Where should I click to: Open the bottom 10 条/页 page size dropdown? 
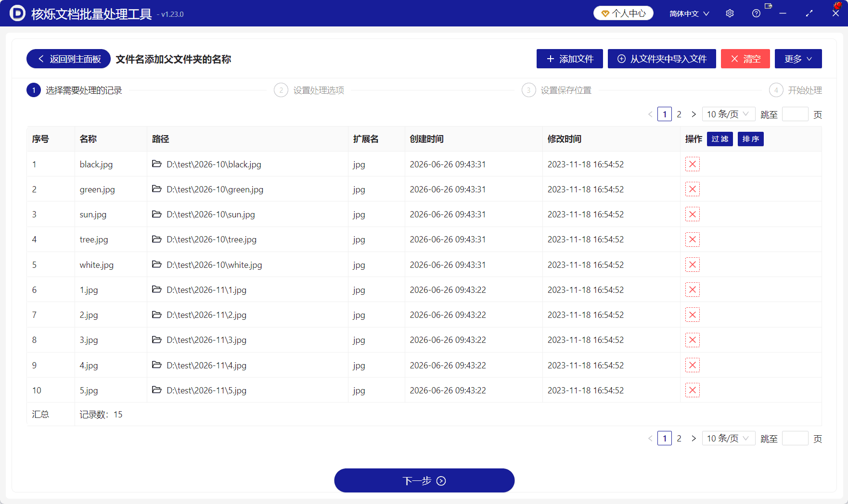[x=728, y=438]
